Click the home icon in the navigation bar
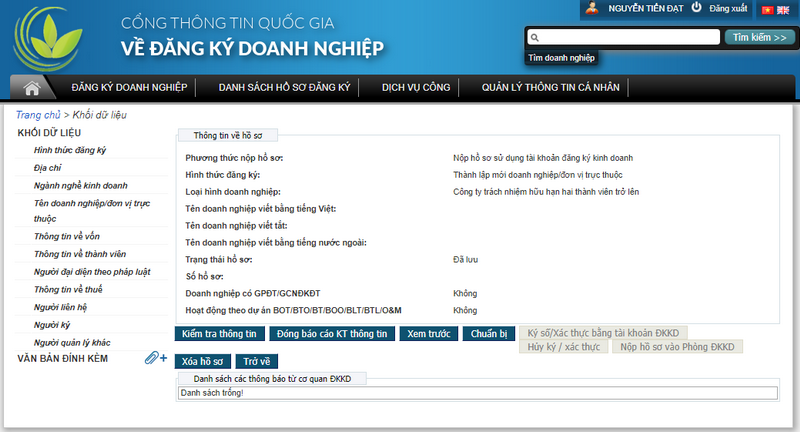 [x=32, y=88]
